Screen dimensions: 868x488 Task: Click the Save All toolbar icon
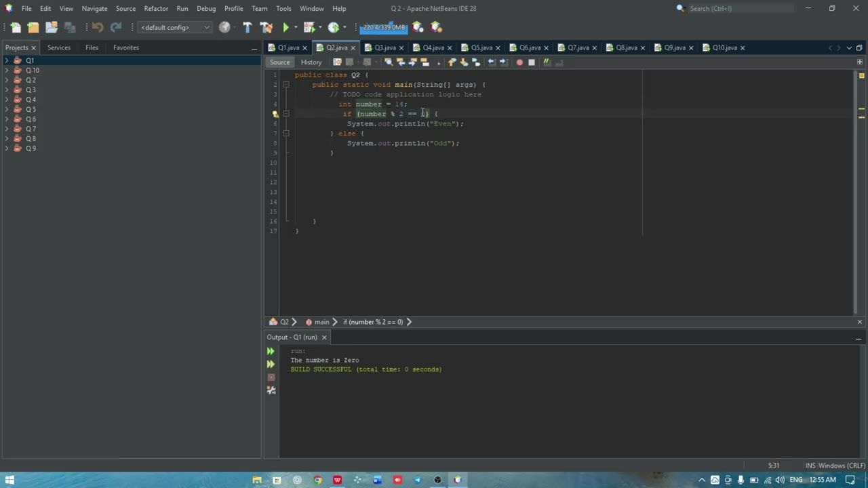(70, 27)
